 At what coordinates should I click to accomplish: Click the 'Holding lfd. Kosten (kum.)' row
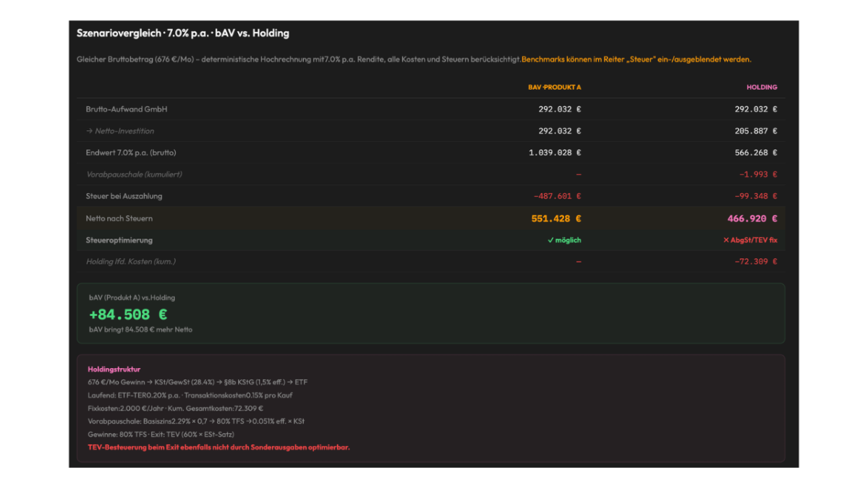pyautogui.click(x=431, y=261)
